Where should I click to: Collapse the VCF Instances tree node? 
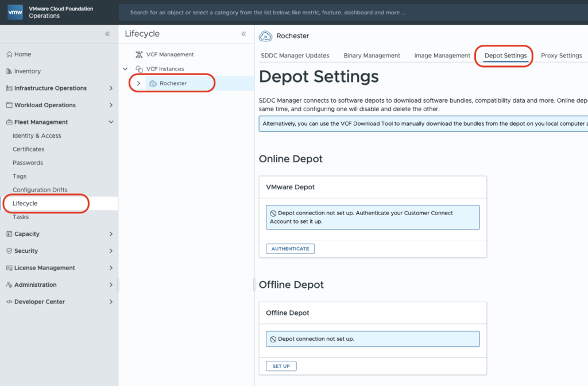tap(126, 69)
